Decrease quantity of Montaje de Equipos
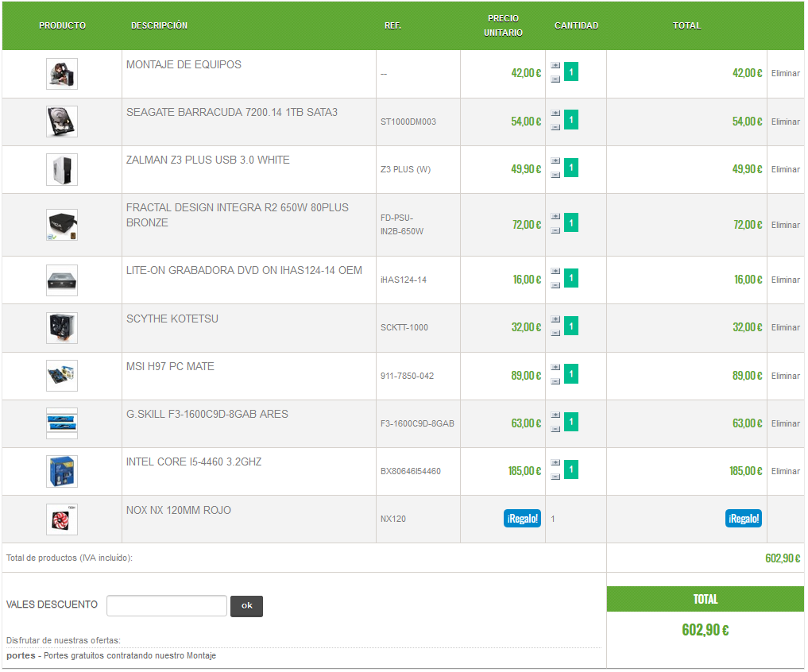The image size is (808, 672). [x=555, y=79]
